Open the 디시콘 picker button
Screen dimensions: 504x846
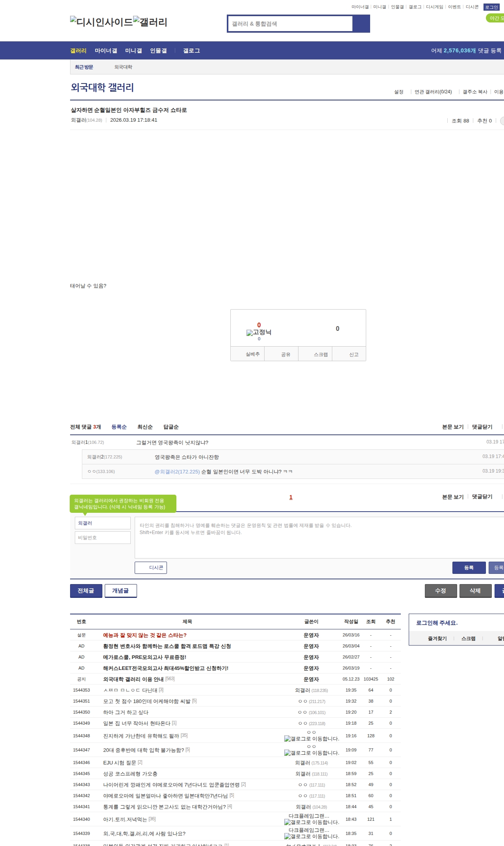151,568
